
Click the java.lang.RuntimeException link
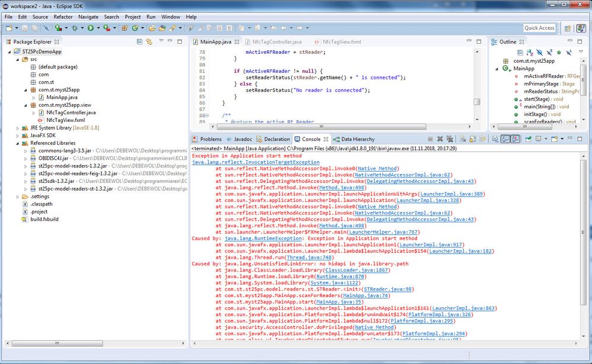point(263,239)
